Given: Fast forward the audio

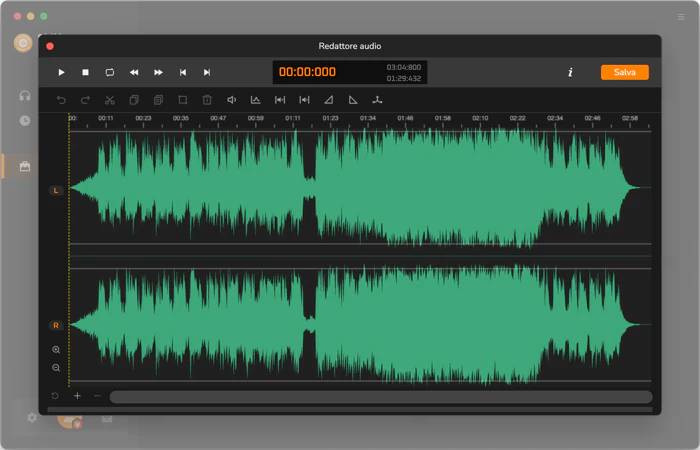Looking at the screenshot, I should pyautogui.click(x=158, y=72).
